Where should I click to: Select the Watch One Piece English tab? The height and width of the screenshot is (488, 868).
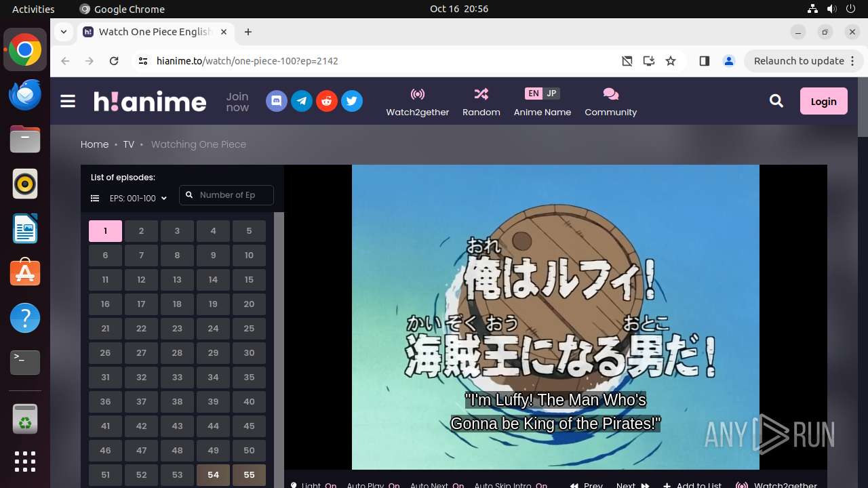(156, 32)
